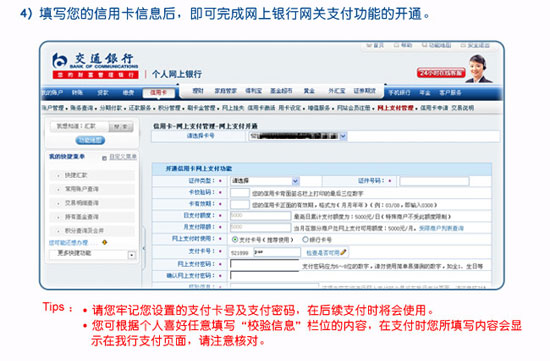Select the 信用卡 credit card tab
550x361 pixels.
[158, 93]
